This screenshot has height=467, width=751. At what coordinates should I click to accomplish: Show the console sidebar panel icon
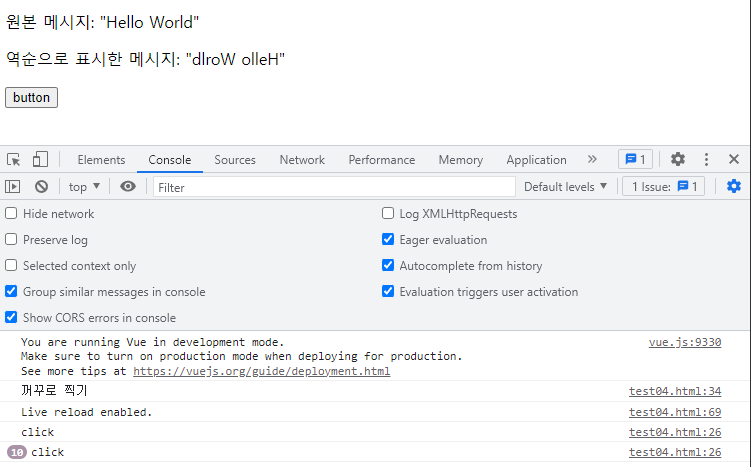(12, 186)
